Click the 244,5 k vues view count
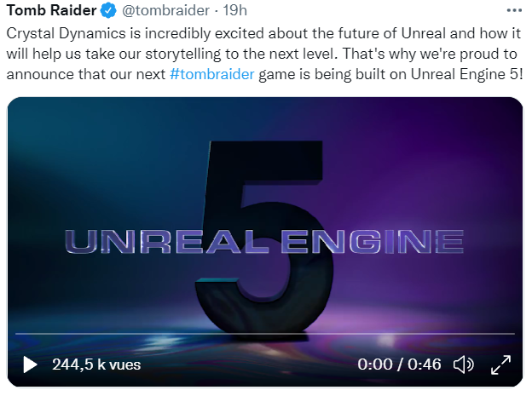Viewport: 532px width, 396px height. [96, 364]
